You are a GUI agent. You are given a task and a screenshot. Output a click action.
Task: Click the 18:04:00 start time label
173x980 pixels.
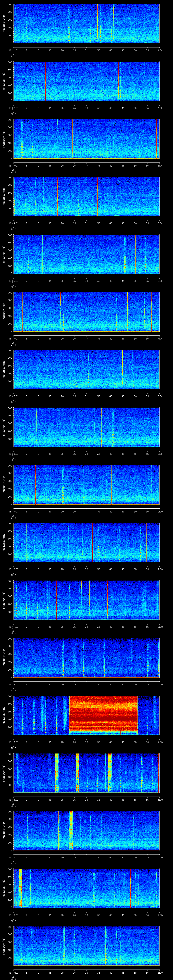point(13,223)
